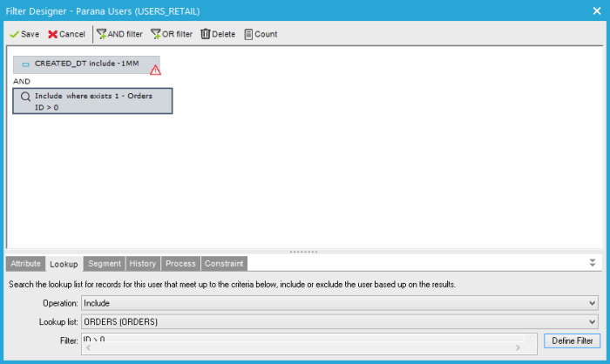Click the magnifier icon on the lookup filter node
Screen dimensions: 610x364
coord(25,96)
